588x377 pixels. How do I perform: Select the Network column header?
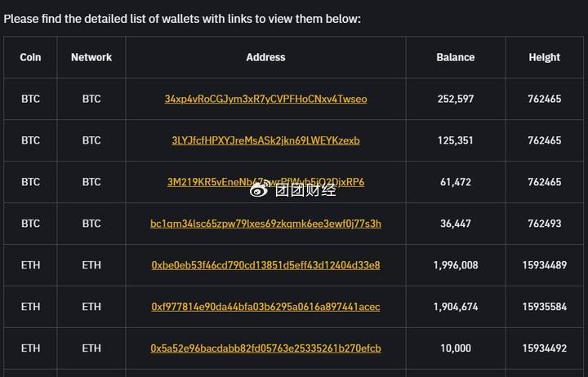[91, 57]
